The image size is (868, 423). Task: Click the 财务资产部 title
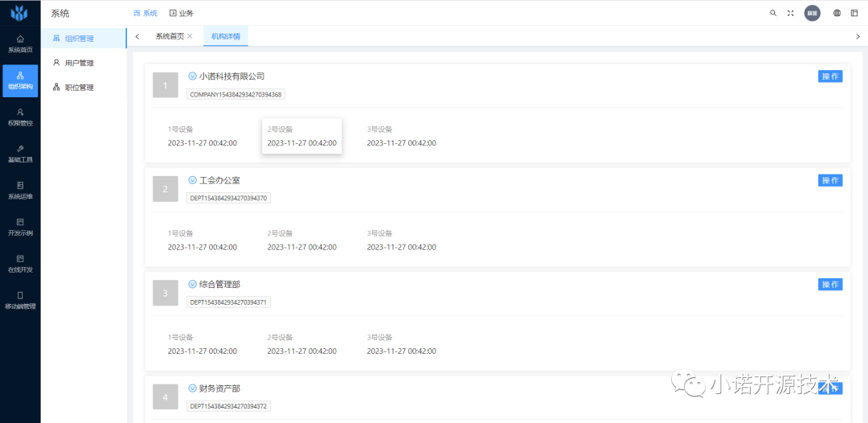pos(219,388)
